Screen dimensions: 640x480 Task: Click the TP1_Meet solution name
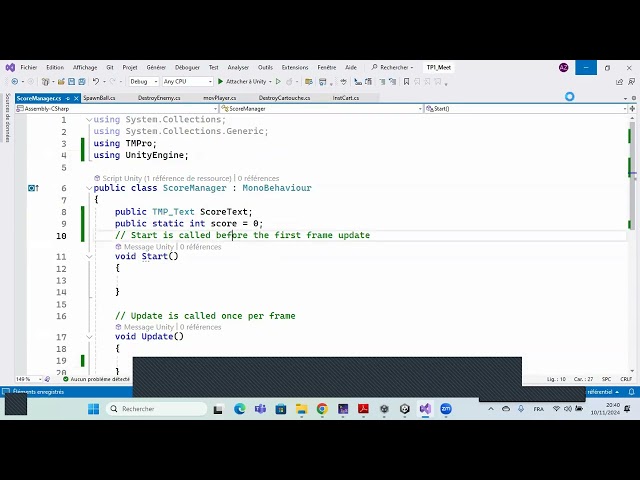point(439,67)
